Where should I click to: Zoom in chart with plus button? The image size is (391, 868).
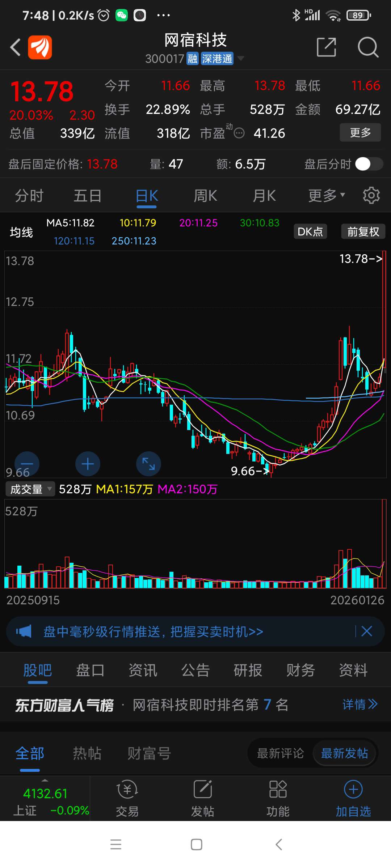(88, 464)
